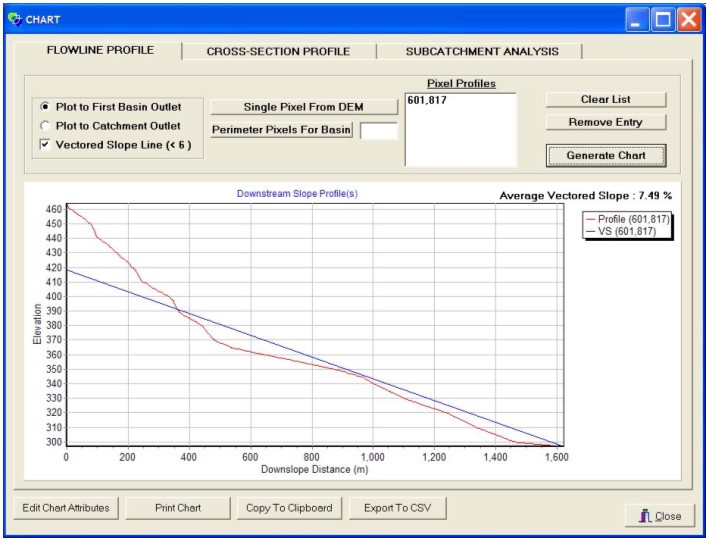This screenshot has height=541, width=707.
Task: Select the 601,817 entry in Pixel Profiles
Action: [425, 101]
